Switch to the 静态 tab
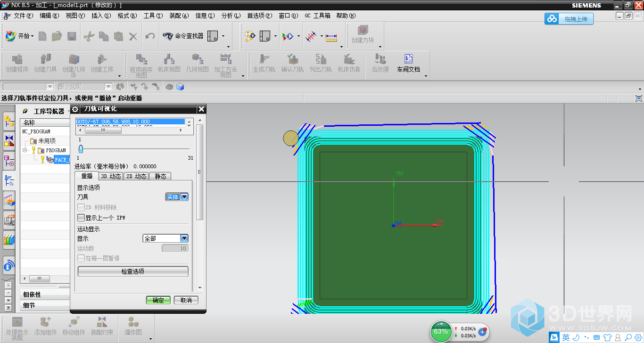The width and height of the screenshot is (644, 343). (x=160, y=176)
